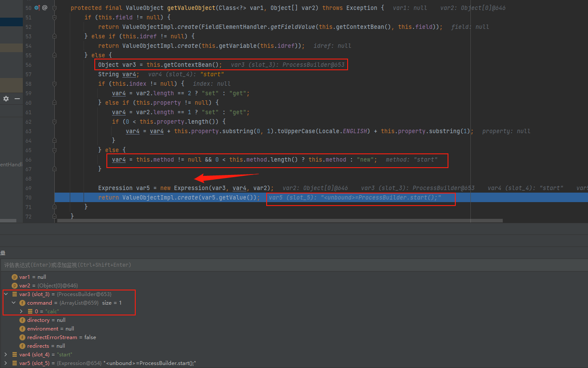Click getFieldValue on line 52
This screenshot has height=368, width=588.
293,27
